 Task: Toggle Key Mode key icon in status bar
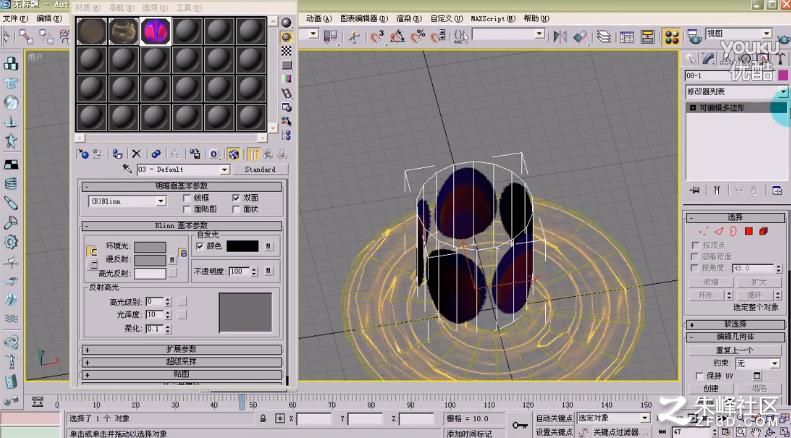pyautogui.click(x=520, y=425)
